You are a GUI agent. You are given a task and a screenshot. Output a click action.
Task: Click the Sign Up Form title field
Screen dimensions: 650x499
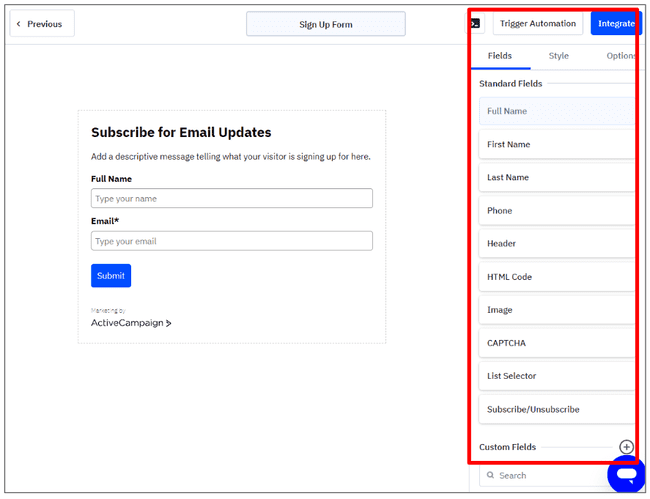pyautogui.click(x=326, y=24)
